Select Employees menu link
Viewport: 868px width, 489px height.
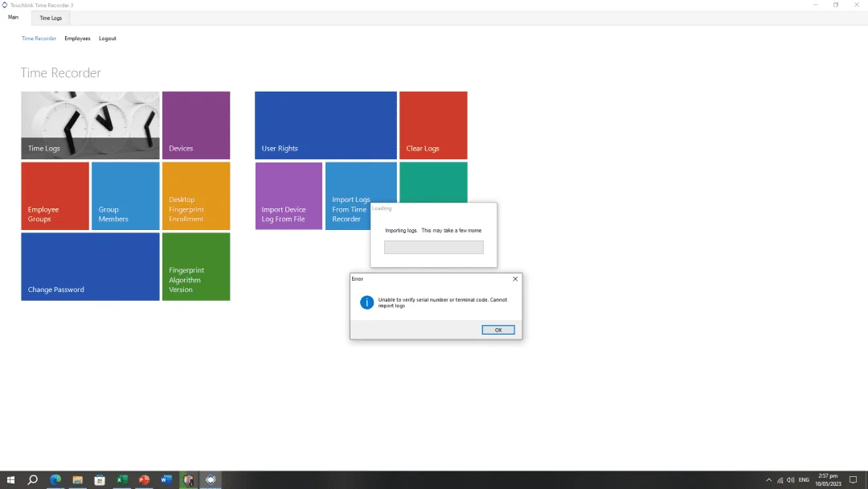pos(77,39)
